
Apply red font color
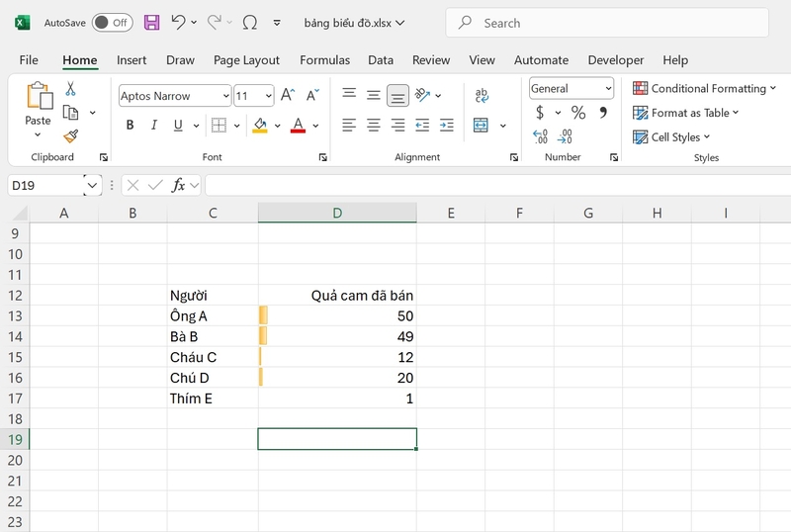coord(299,126)
